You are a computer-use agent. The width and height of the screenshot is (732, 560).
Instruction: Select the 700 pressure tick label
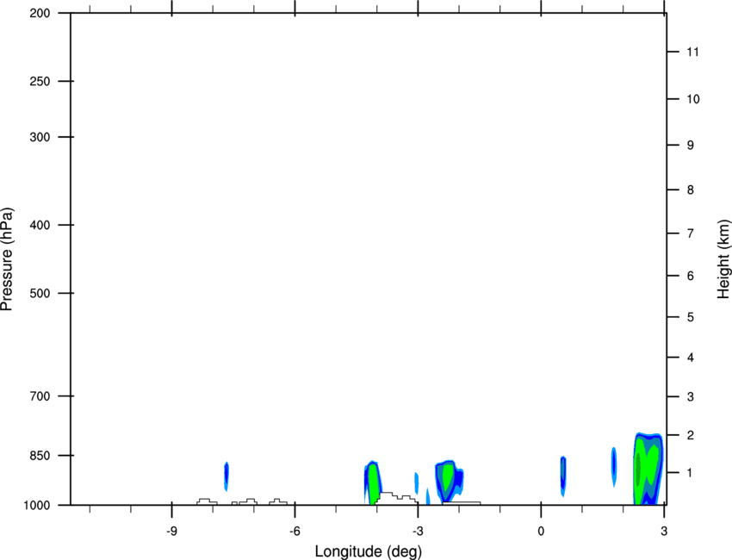pos(40,396)
